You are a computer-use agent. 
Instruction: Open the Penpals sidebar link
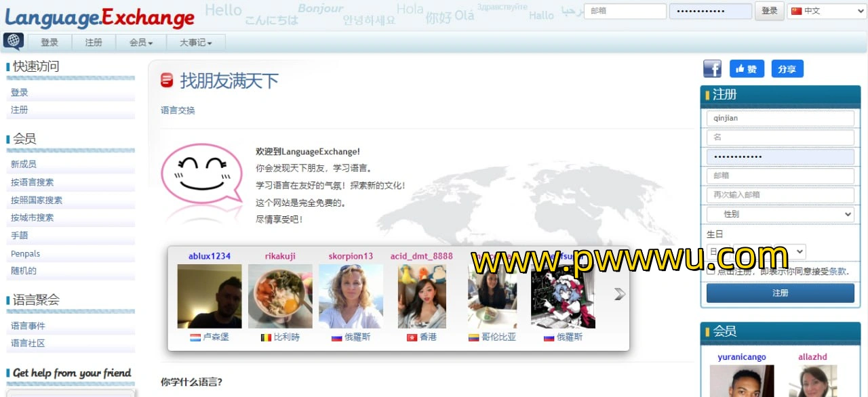(25, 253)
